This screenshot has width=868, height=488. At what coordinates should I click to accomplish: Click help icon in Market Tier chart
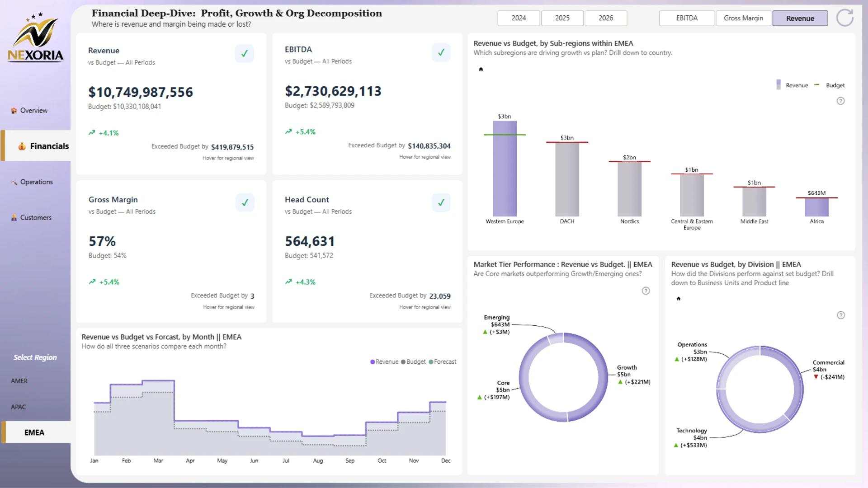point(646,291)
